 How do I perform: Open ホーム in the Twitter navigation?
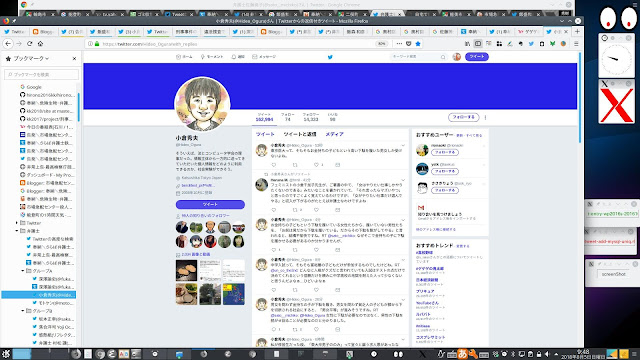[184, 57]
